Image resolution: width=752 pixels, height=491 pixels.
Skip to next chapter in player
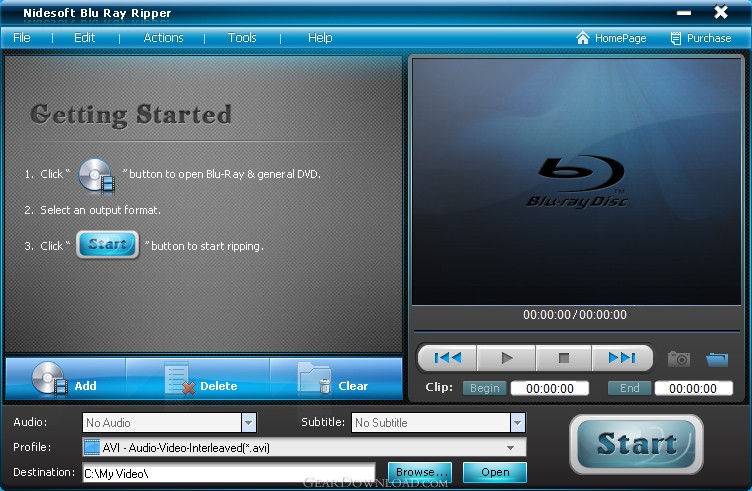(x=622, y=358)
